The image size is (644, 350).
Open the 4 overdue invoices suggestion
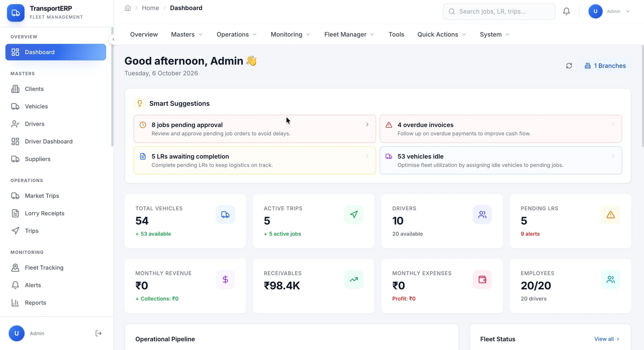point(501,129)
